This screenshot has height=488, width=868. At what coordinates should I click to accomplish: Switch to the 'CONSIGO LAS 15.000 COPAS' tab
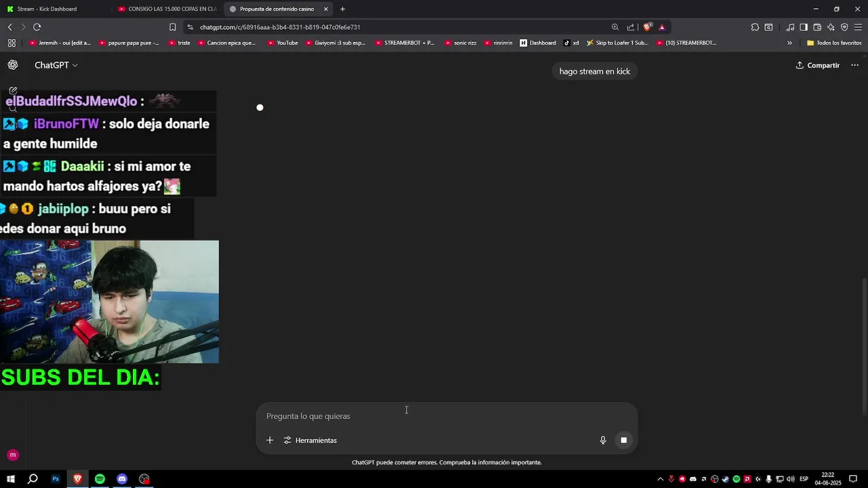(x=166, y=9)
